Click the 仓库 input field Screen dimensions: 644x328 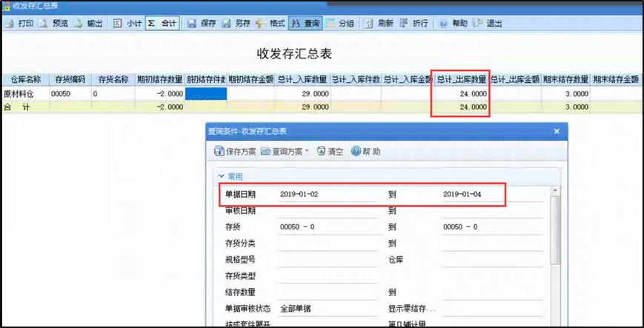[493, 259]
